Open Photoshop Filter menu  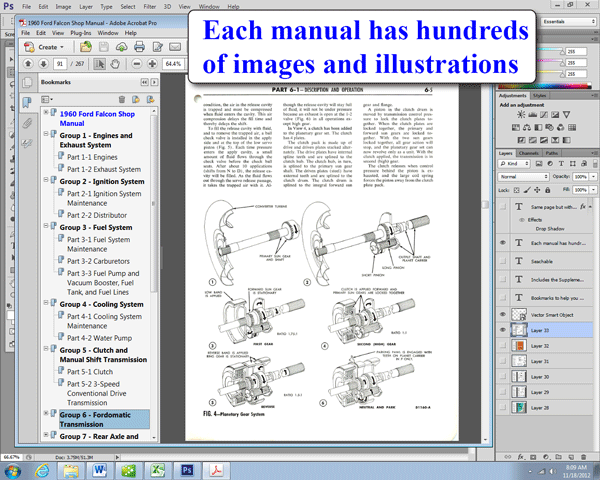tap(150, 7)
